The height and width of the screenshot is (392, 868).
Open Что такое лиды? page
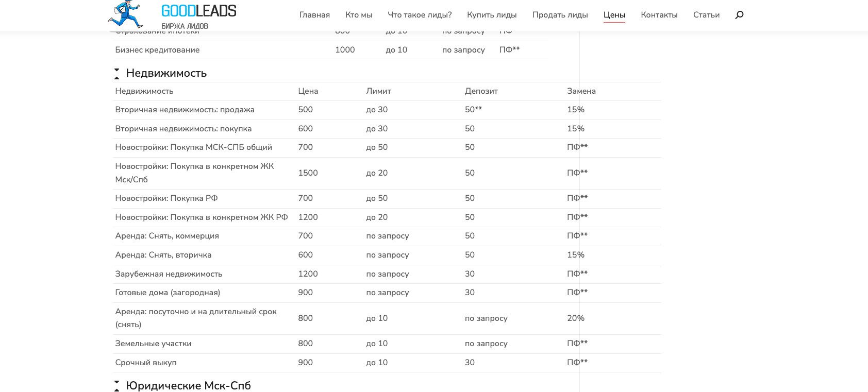click(420, 15)
